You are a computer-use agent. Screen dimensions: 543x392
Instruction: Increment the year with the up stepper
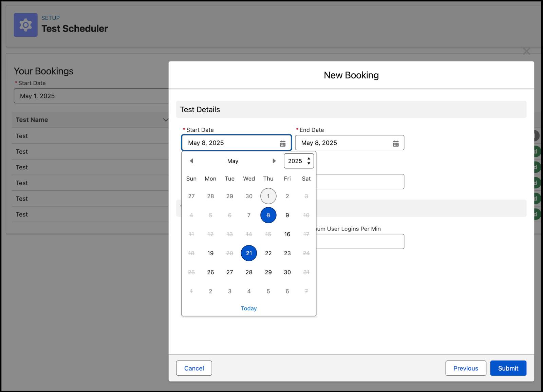coord(308,158)
